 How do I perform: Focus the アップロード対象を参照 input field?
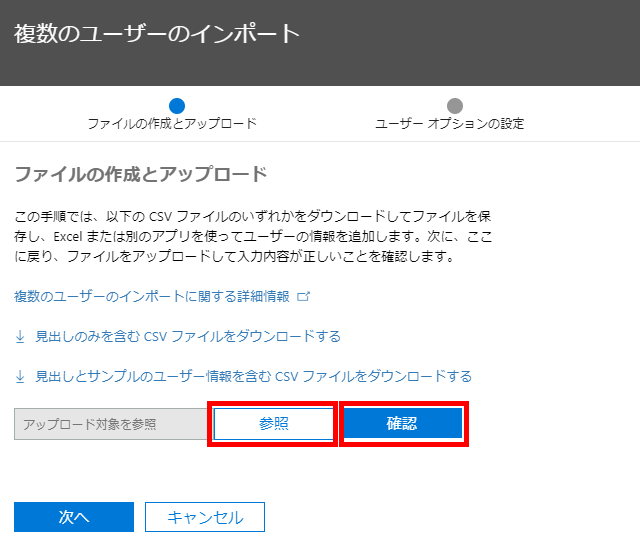click(108, 424)
